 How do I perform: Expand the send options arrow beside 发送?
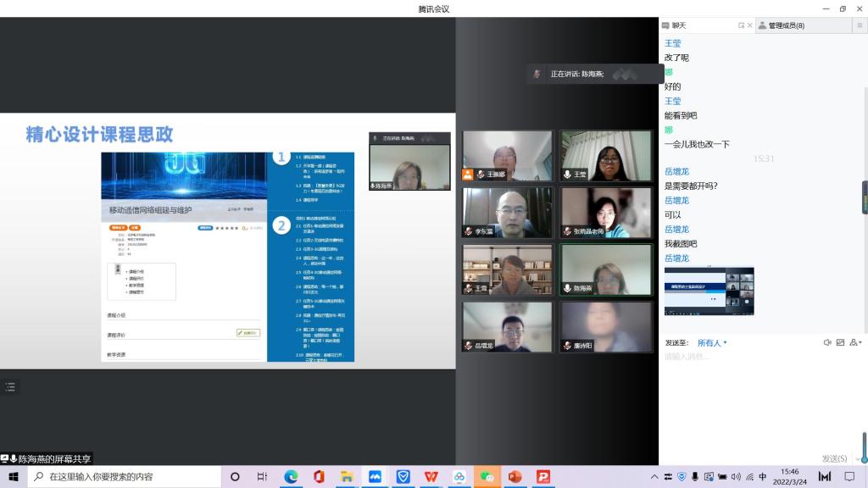point(856,458)
